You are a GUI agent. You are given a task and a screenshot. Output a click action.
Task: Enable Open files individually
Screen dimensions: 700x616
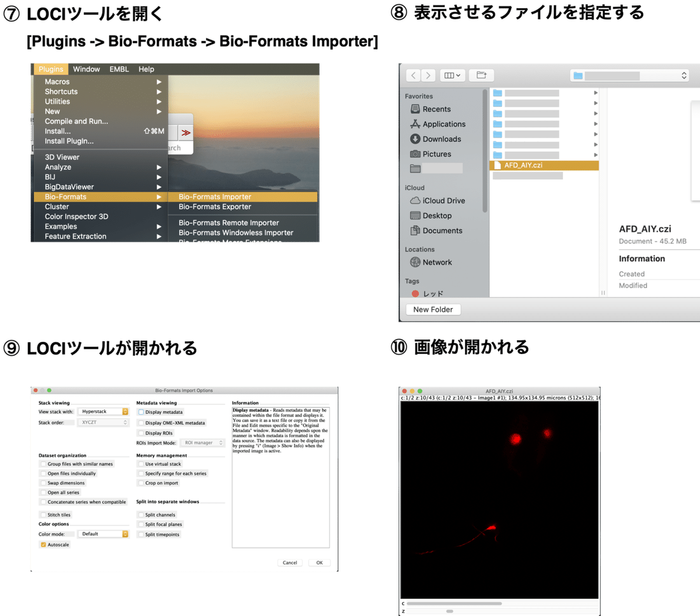(x=43, y=474)
